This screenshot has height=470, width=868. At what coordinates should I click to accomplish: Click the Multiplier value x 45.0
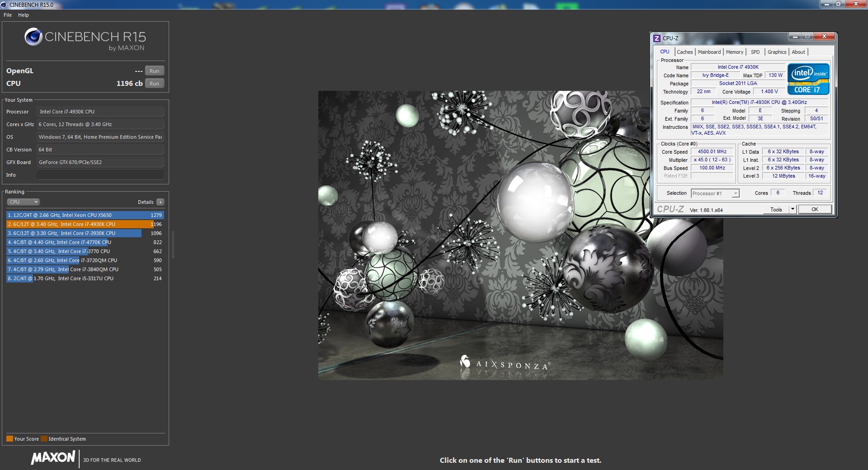click(x=712, y=160)
